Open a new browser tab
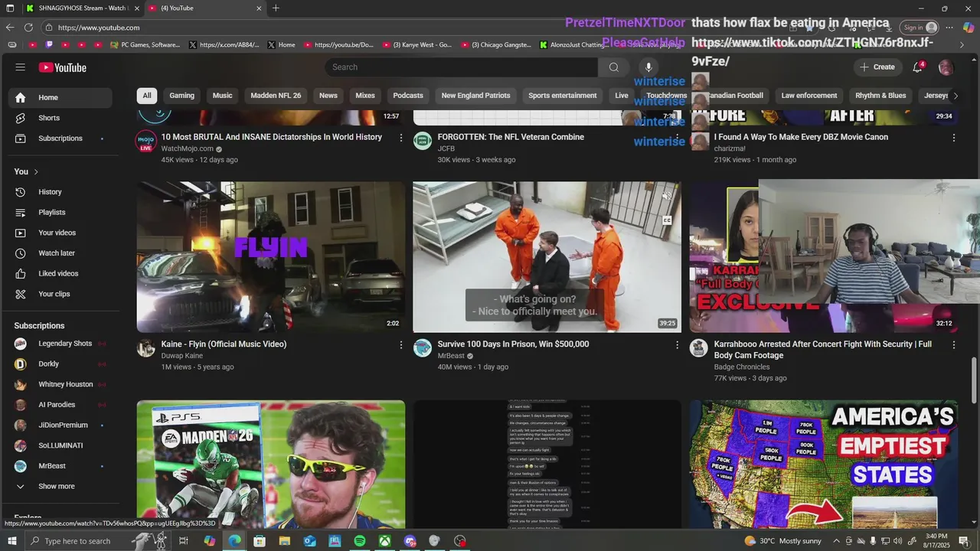Viewport: 980px width, 551px height. 276,8
